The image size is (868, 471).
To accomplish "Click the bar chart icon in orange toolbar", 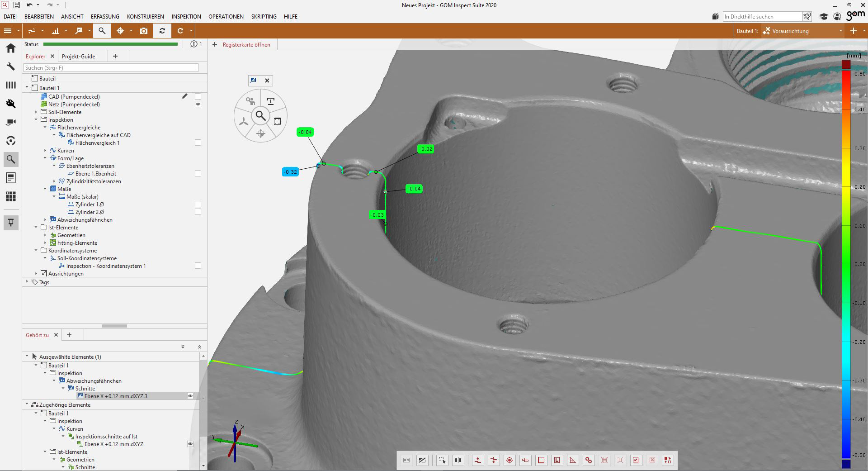I will click(55, 31).
